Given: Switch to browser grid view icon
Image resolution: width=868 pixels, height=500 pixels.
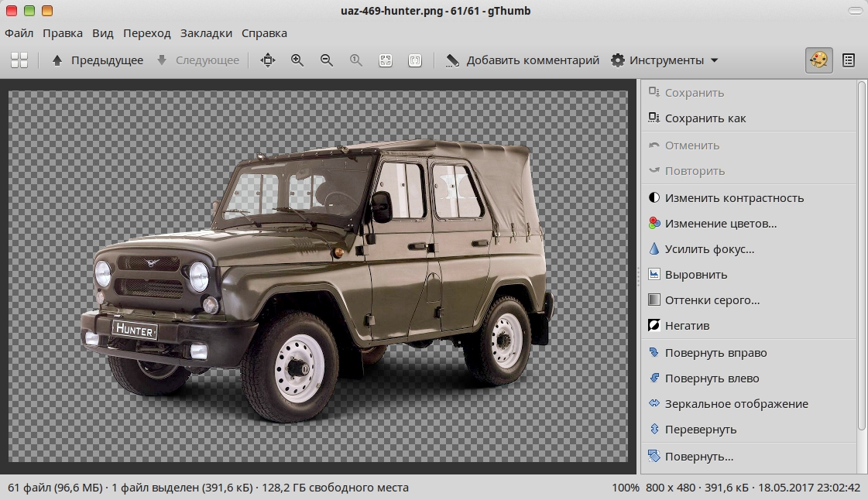Looking at the screenshot, I should [19, 60].
